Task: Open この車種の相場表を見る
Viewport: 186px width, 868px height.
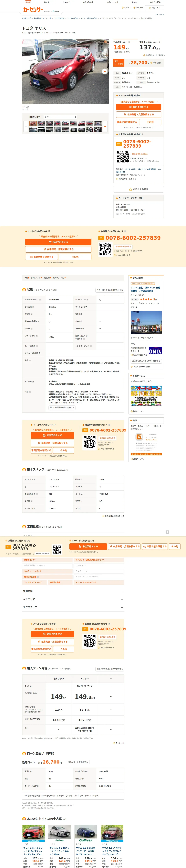Action: tap(113, 516)
